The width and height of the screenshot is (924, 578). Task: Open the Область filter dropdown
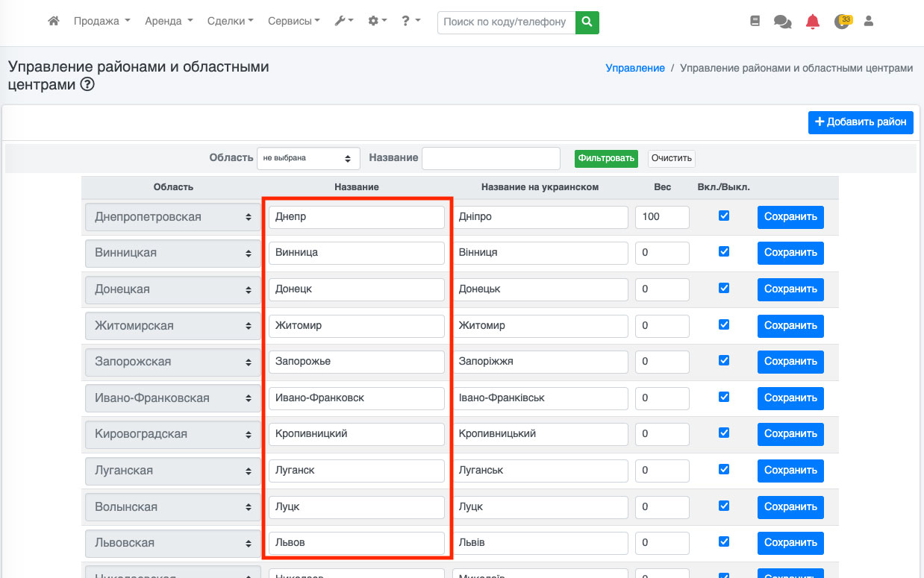[x=308, y=158]
